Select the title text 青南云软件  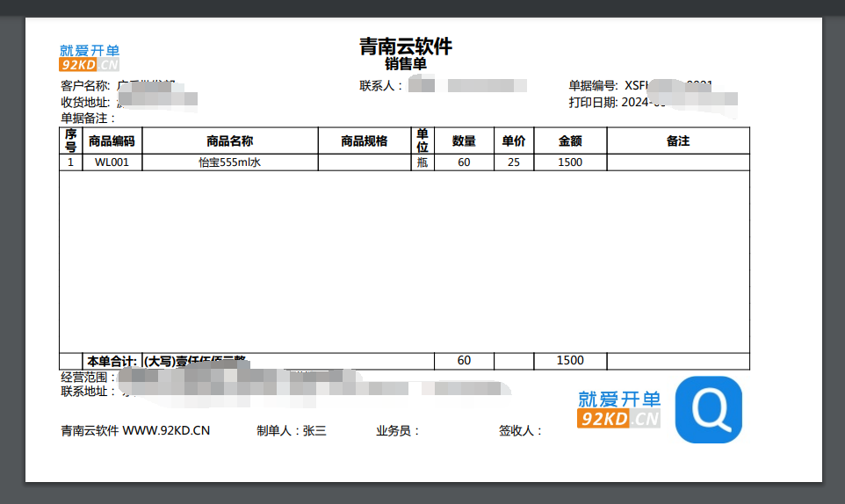[405, 47]
